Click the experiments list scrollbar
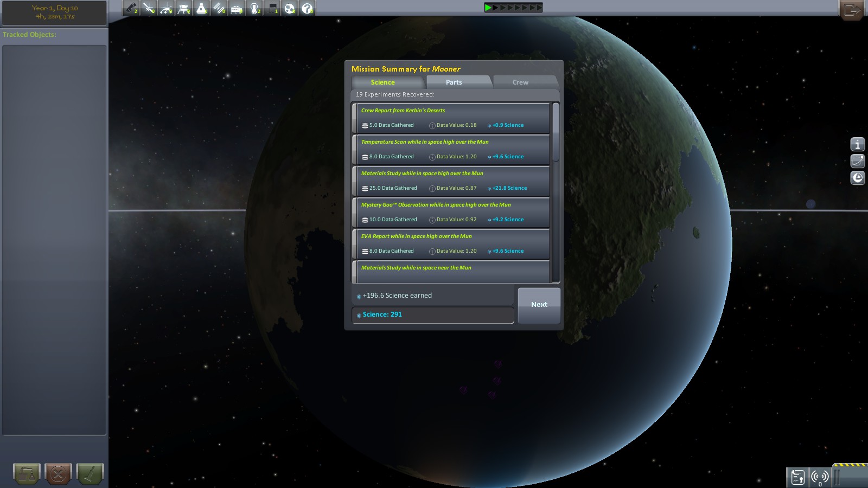 [x=556, y=133]
